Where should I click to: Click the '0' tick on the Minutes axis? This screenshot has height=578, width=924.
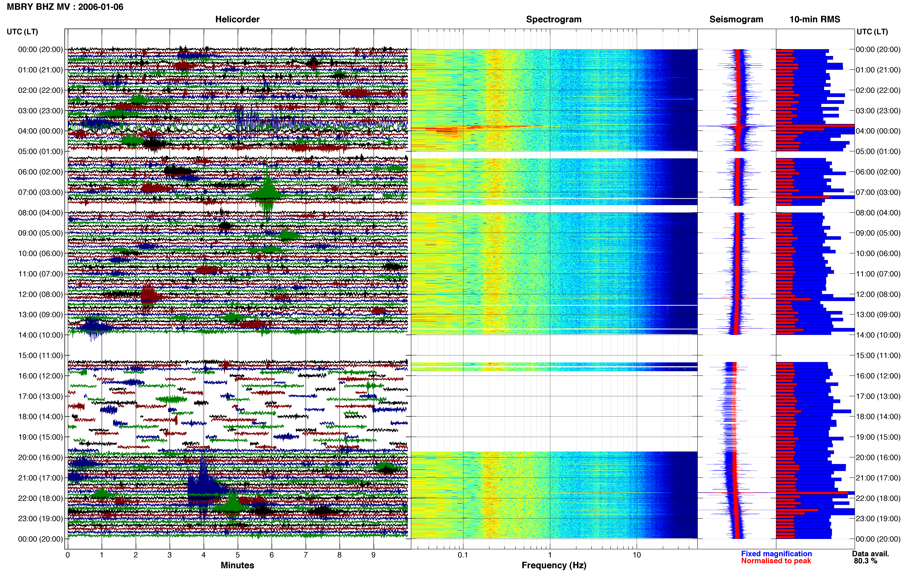(x=68, y=555)
